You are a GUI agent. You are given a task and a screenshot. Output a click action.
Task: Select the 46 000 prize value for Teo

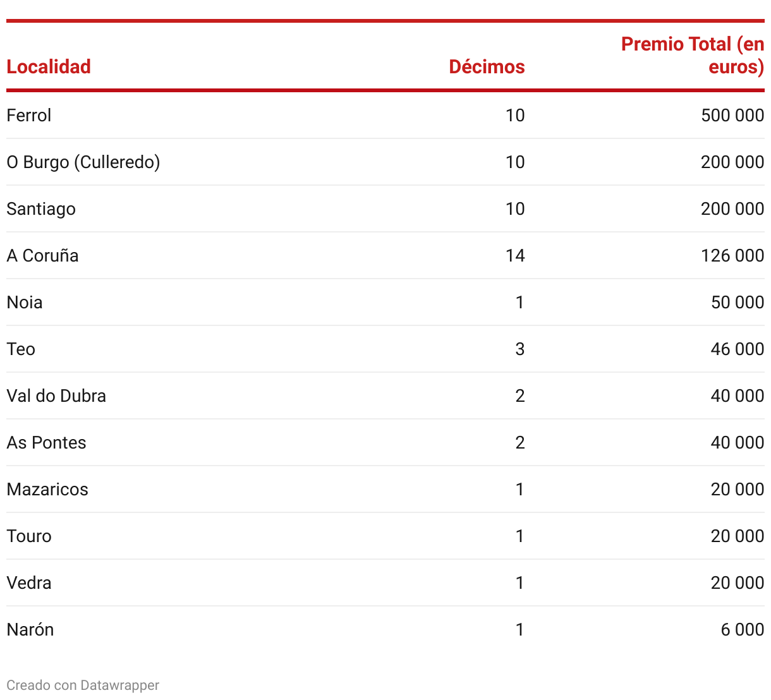point(738,349)
